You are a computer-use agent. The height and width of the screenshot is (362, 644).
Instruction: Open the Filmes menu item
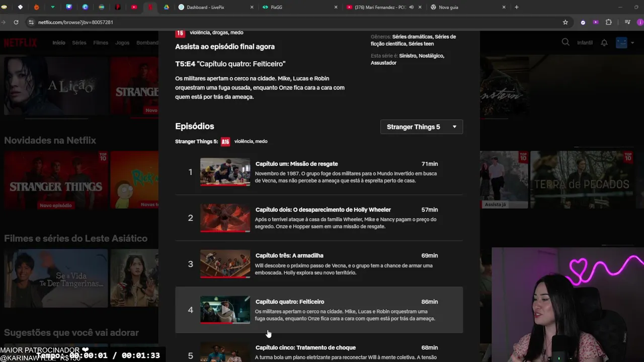pyautogui.click(x=101, y=43)
